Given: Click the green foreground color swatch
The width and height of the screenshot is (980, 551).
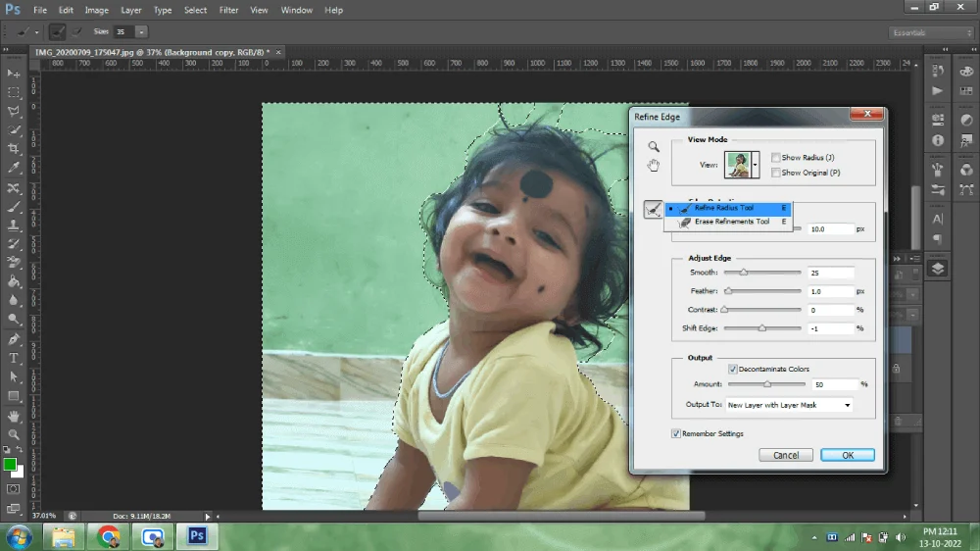Looking at the screenshot, I should coord(10,464).
